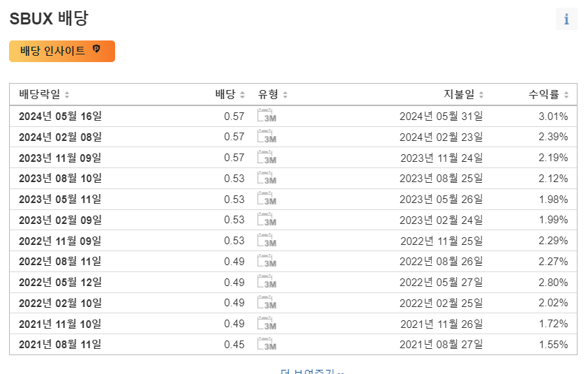Sort by 유형 column header
This screenshot has height=374, width=588.
tap(273, 94)
